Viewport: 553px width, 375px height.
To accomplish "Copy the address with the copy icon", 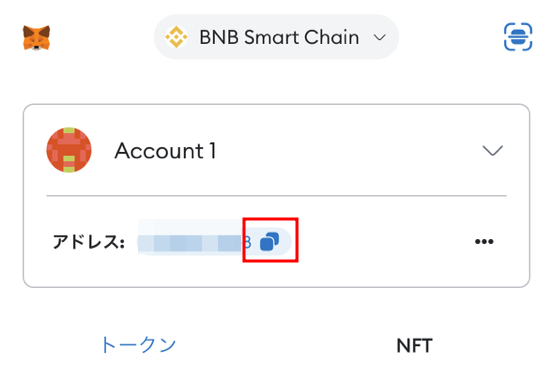I will click(x=269, y=242).
